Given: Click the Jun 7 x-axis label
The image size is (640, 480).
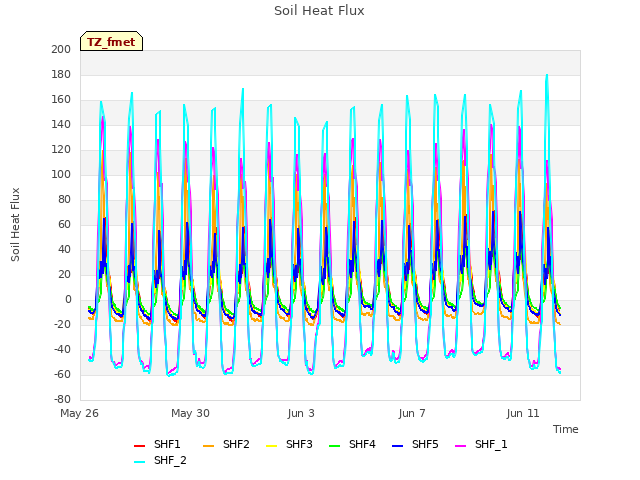Looking at the screenshot, I should [x=412, y=414].
